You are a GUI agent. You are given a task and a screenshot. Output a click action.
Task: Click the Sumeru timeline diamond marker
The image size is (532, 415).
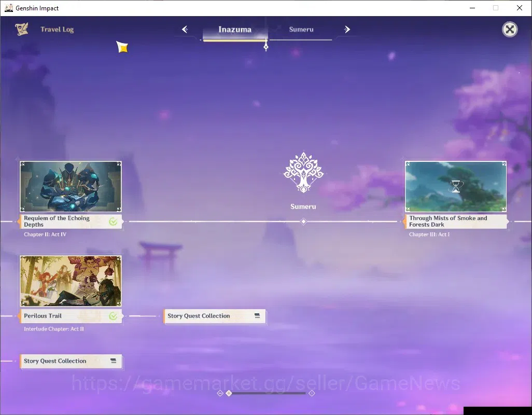click(x=303, y=222)
